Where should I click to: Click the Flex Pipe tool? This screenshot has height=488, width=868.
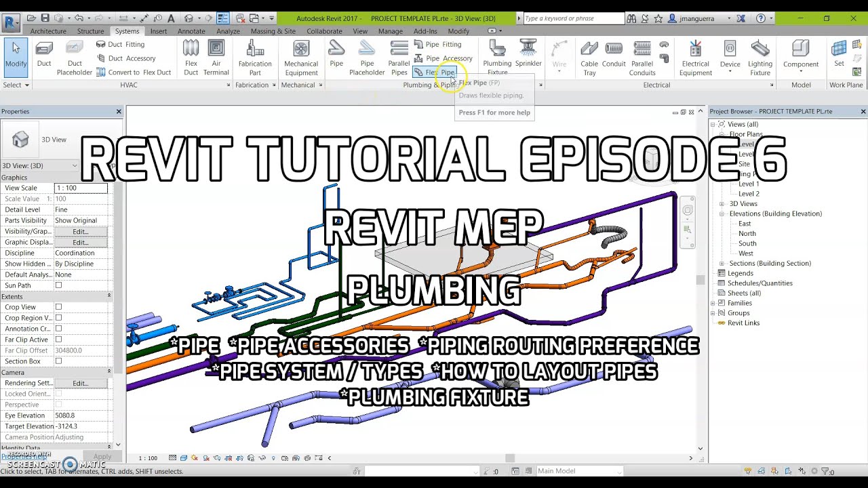coord(435,73)
